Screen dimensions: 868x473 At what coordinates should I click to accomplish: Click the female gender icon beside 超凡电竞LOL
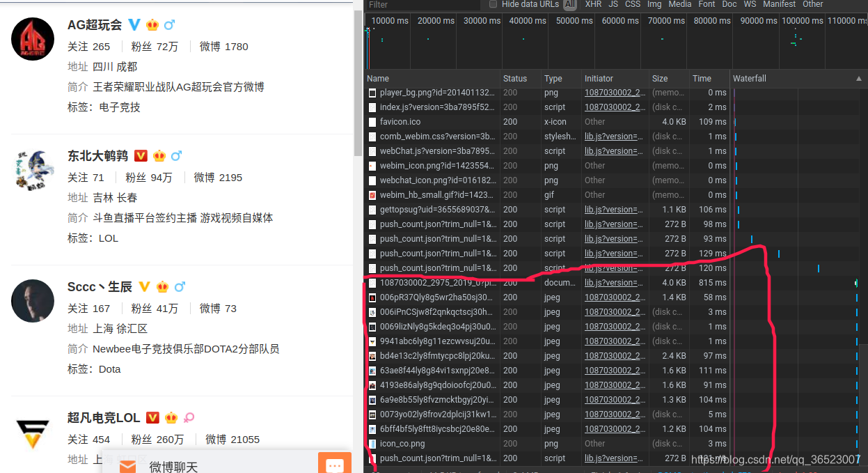[189, 417]
